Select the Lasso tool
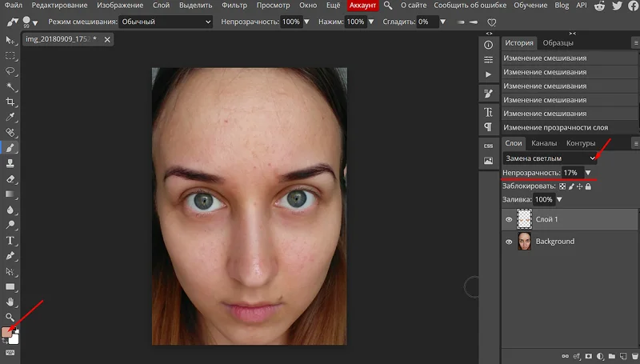 [x=10, y=71]
